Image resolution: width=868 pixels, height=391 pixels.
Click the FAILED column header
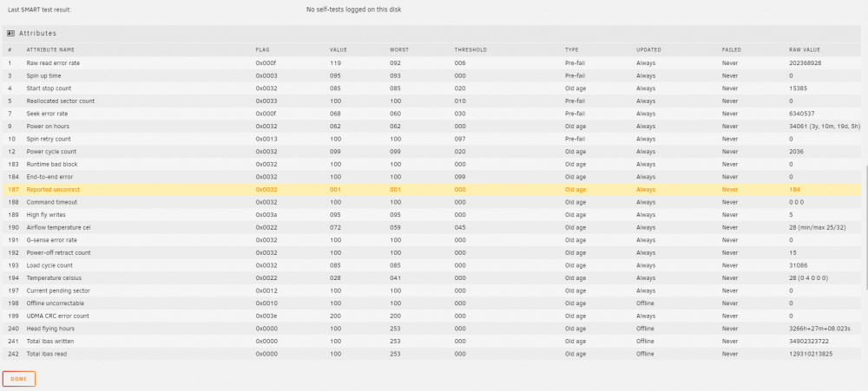(x=731, y=49)
